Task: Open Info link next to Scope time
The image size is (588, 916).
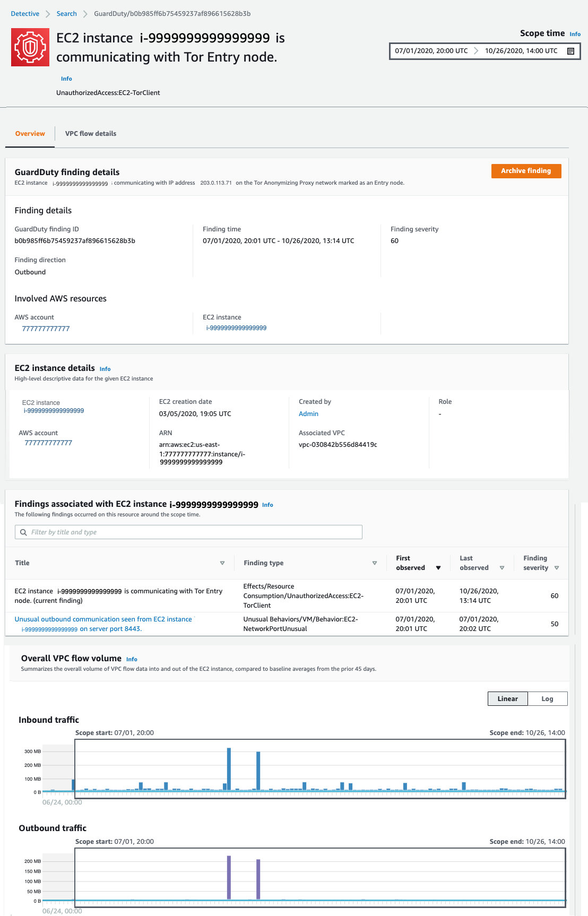Action: coord(575,34)
